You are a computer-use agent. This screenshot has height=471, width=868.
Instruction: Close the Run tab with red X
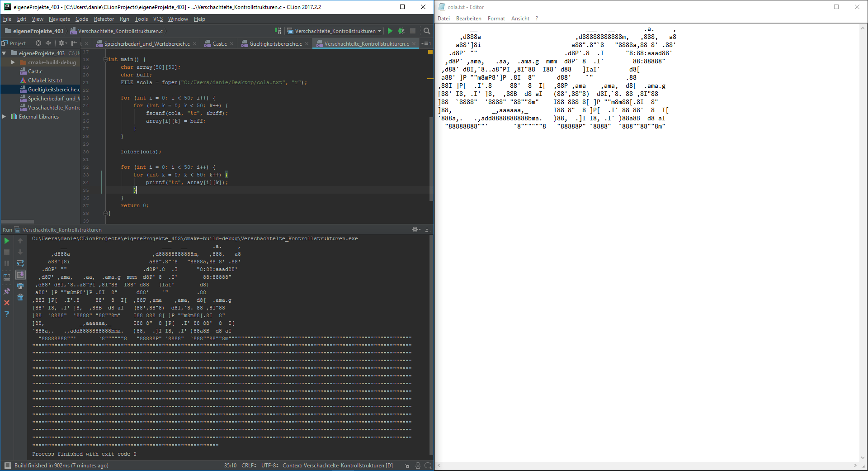[7, 303]
